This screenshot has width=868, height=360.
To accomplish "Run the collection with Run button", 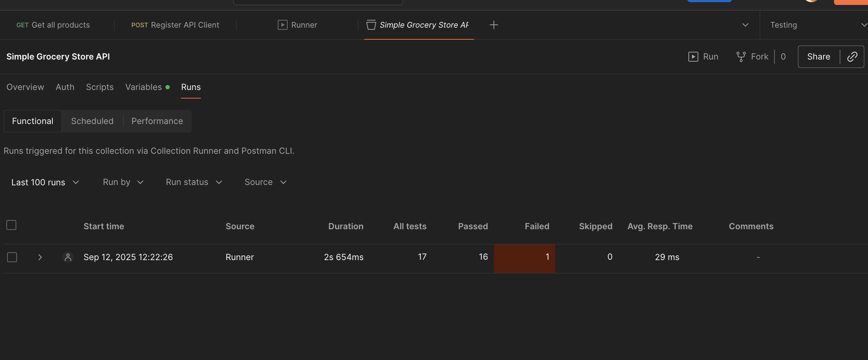I will 703,57.
